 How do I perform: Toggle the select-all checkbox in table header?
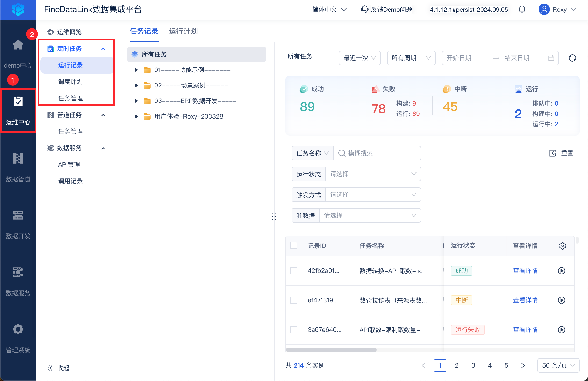(x=294, y=245)
